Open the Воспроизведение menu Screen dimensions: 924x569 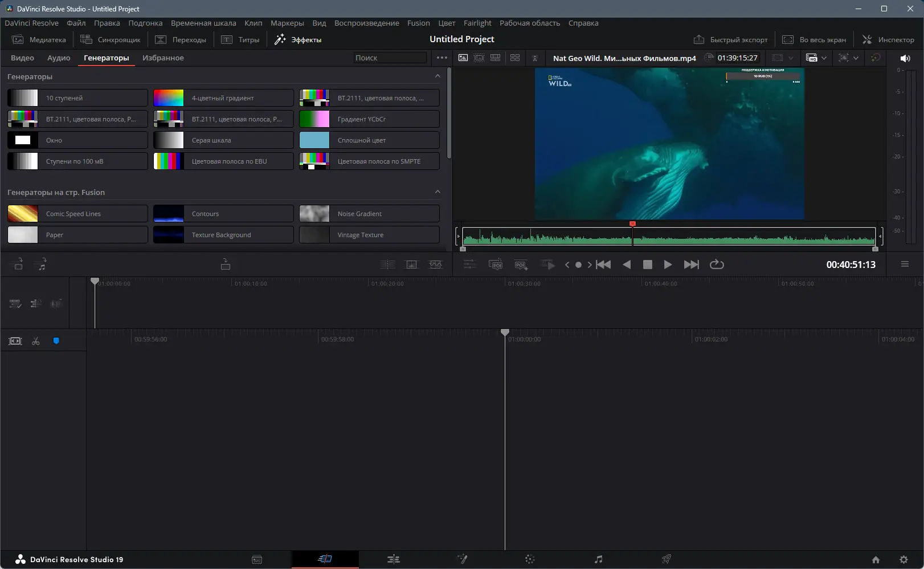click(366, 23)
